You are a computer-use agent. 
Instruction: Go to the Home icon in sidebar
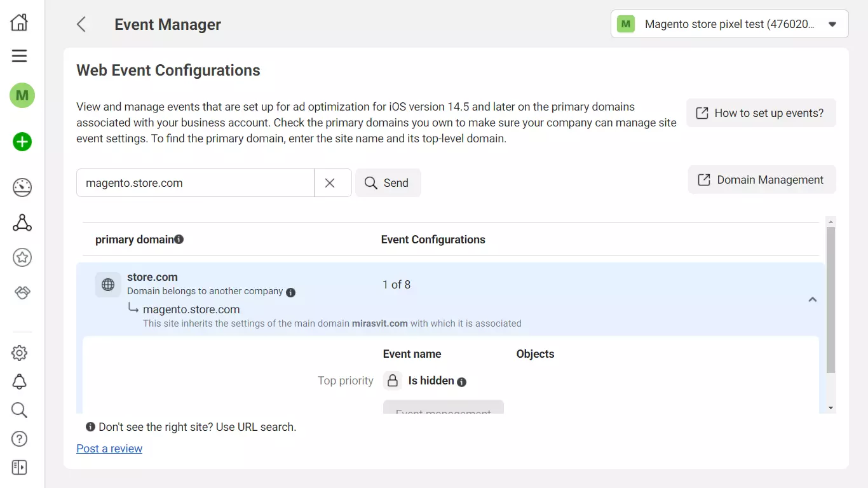pos(20,23)
